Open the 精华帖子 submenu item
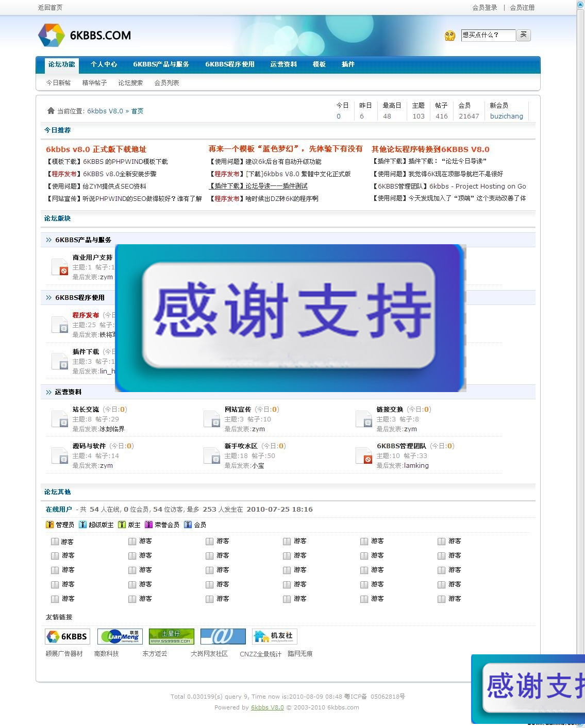Viewport: 585px width, 728px height. (94, 82)
